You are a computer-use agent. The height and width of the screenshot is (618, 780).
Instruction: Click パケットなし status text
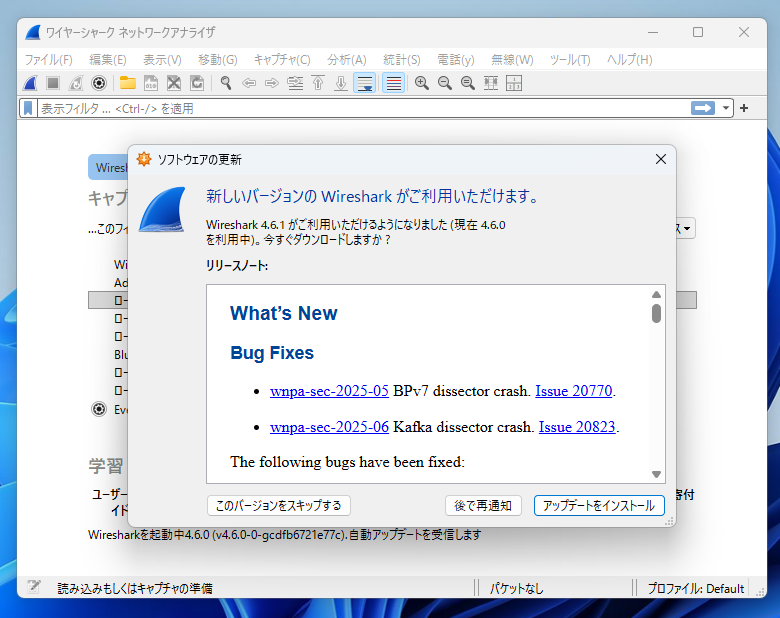[x=516, y=589]
